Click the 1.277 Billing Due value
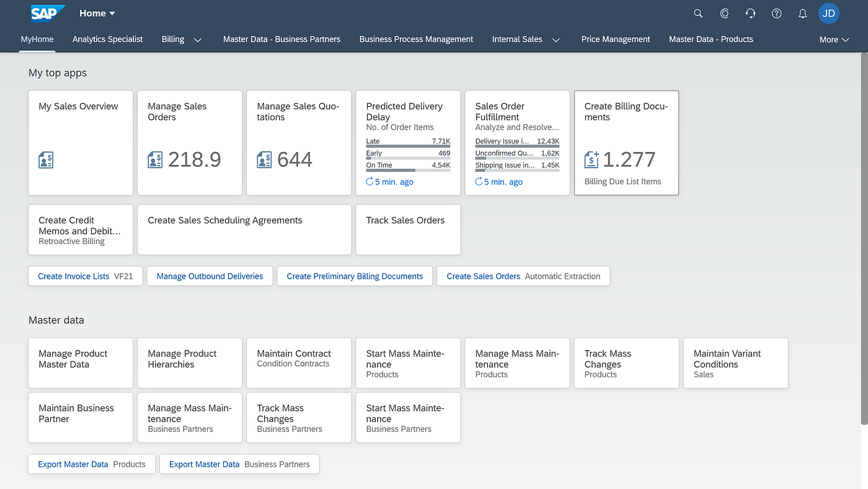The width and height of the screenshot is (868, 489). click(x=629, y=159)
